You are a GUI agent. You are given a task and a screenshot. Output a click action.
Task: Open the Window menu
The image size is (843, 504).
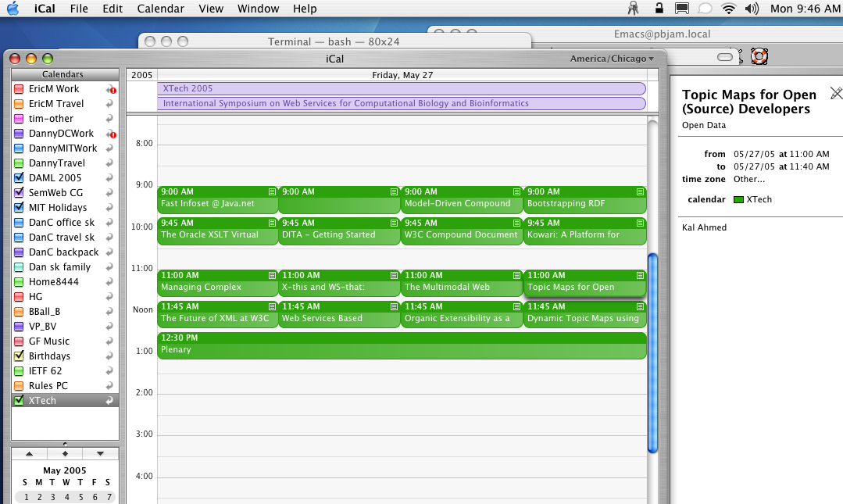258,9
